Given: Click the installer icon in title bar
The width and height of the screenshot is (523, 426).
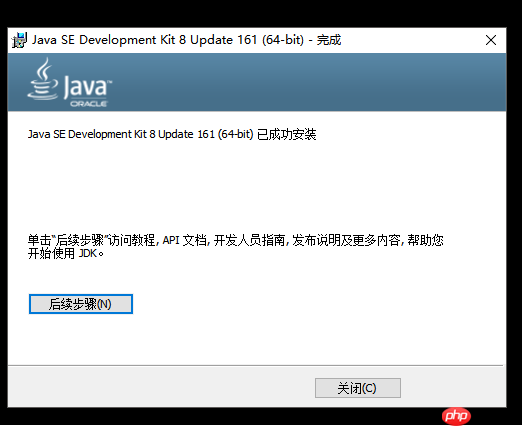Looking at the screenshot, I should pyautogui.click(x=19, y=40).
